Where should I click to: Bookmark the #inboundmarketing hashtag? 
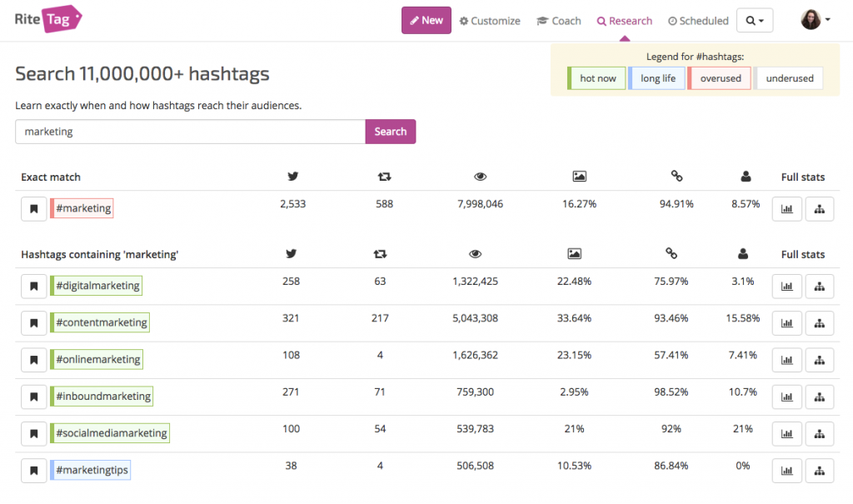point(33,397)
